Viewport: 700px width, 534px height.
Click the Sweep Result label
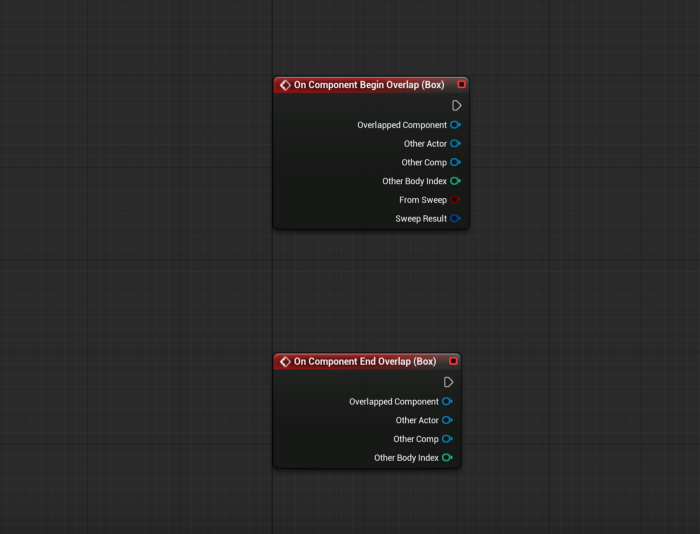[x=421, y=219]
